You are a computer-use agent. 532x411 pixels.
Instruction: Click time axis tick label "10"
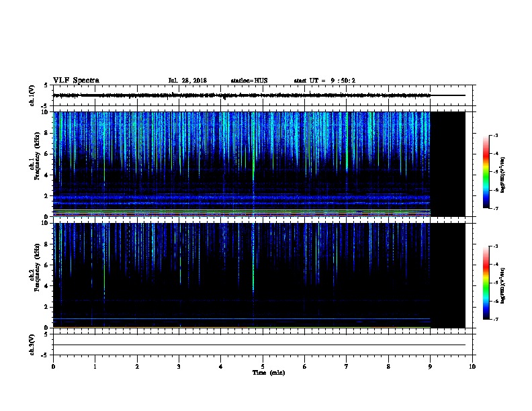pyautogui.click(x=472, y=367)
